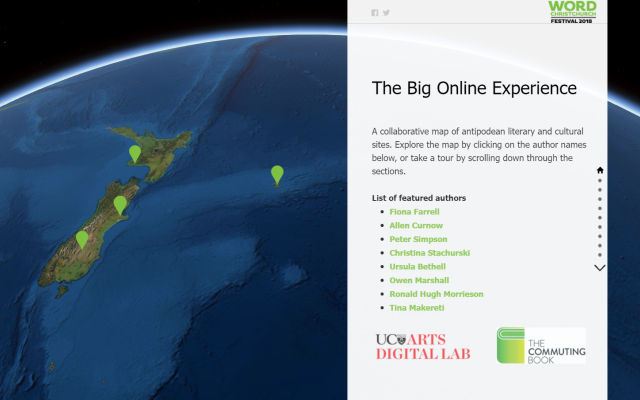Select the map pin on lower South Island
Screen dimensions: 640x400
82,240
